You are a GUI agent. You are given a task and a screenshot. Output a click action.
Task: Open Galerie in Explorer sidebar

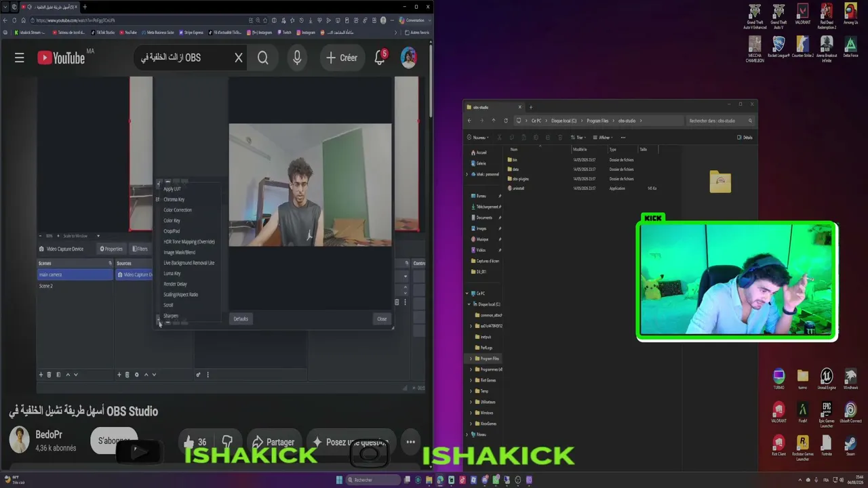pyautogui.click(x=478, y=163)
